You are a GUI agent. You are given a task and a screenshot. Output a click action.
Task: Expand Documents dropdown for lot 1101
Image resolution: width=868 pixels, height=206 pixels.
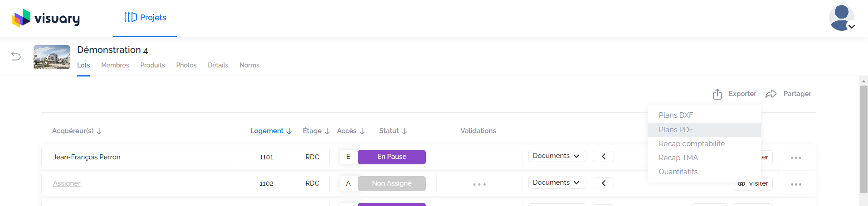(x=557, y=156)
